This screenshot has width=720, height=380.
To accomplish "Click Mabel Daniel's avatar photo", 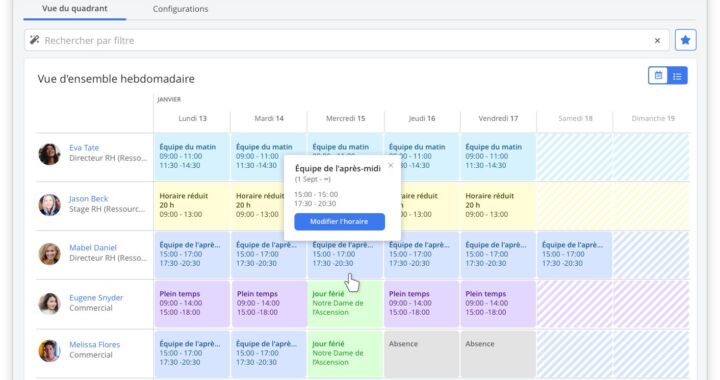I will [49, 254].
